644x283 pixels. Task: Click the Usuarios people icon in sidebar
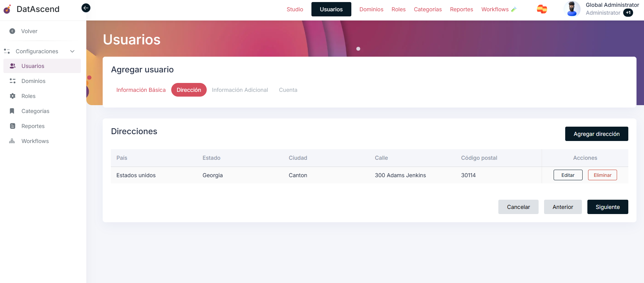point(13,66)
